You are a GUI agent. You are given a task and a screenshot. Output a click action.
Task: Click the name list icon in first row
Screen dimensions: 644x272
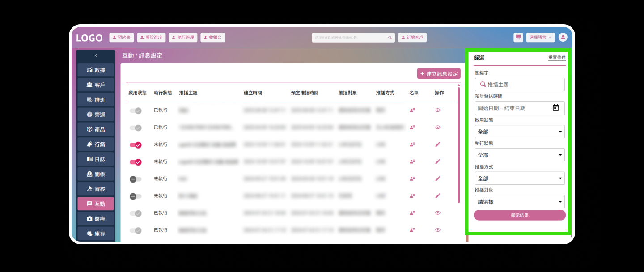click(x=412, y=110)
